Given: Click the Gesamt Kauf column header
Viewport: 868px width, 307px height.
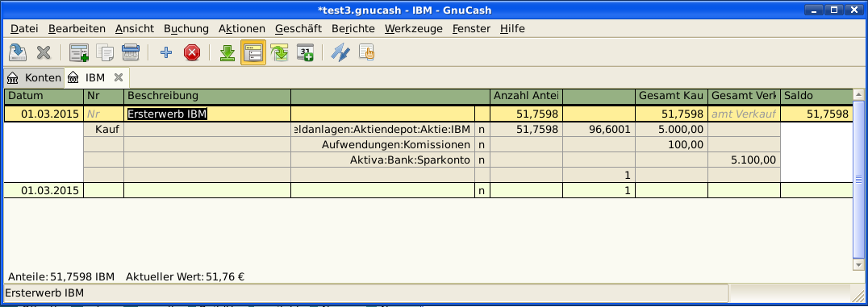Looking at the screenshot, I should pos(671,96).
